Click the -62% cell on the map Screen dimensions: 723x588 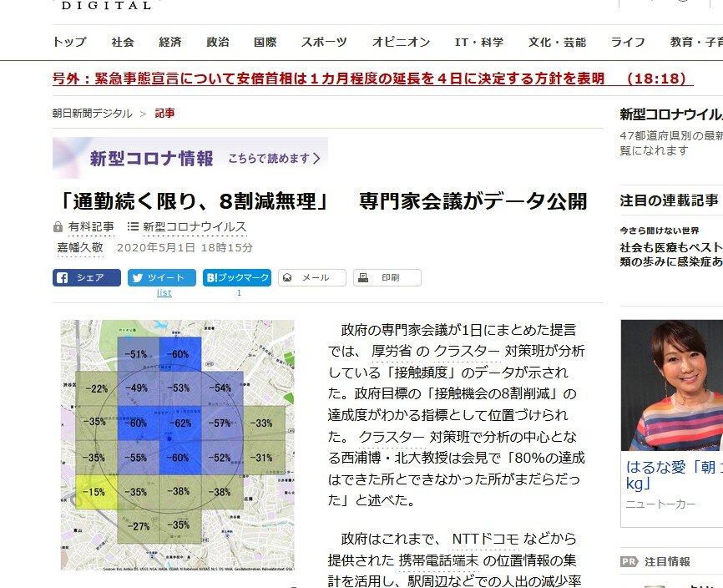180,423
